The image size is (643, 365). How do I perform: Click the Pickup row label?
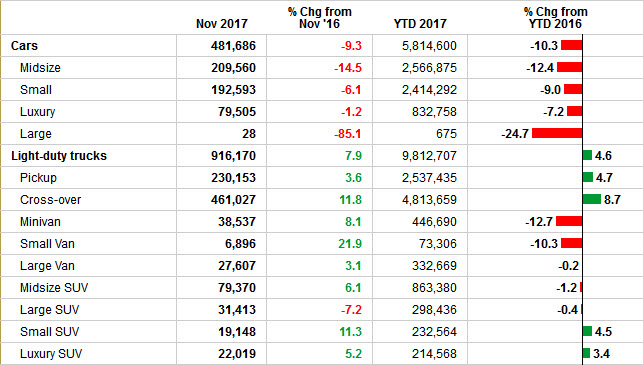38,178
